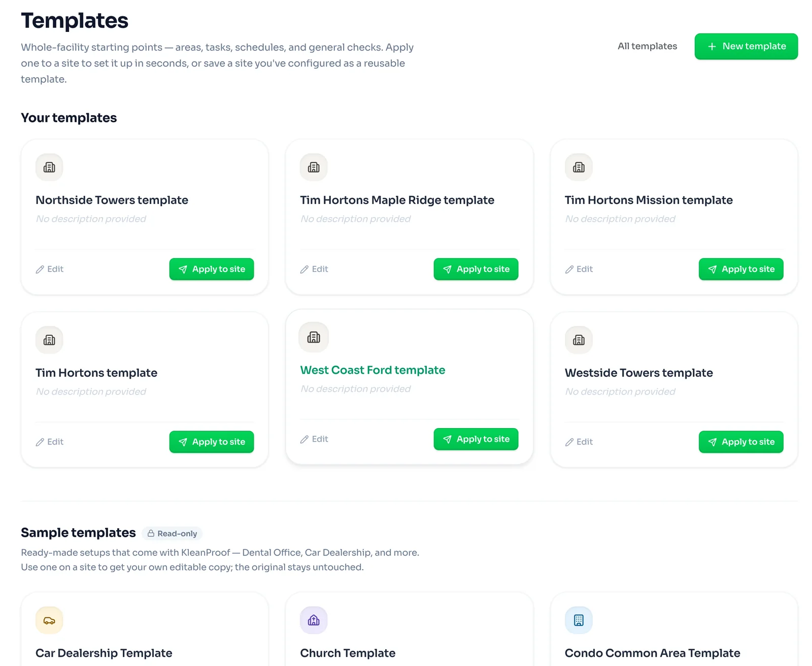Click the Car Dealership car icon
812x666 pixels.
click(49, 620)
